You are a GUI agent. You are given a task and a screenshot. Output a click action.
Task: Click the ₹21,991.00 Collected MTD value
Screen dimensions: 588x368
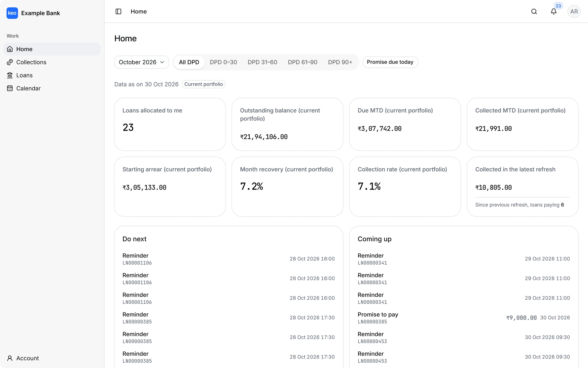tap(494, 129)
